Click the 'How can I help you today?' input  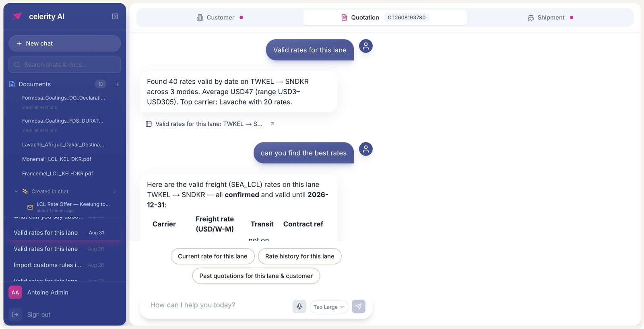pyautogui.click(x=217, y=305)
